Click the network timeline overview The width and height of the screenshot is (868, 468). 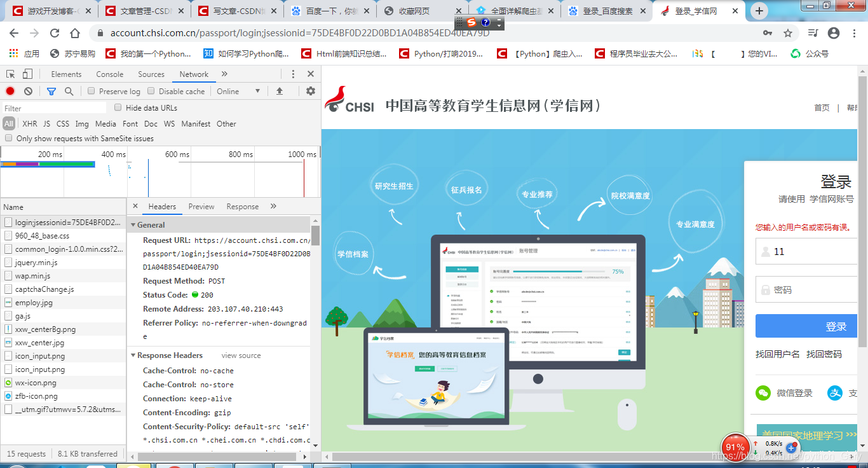click(160, 172)
